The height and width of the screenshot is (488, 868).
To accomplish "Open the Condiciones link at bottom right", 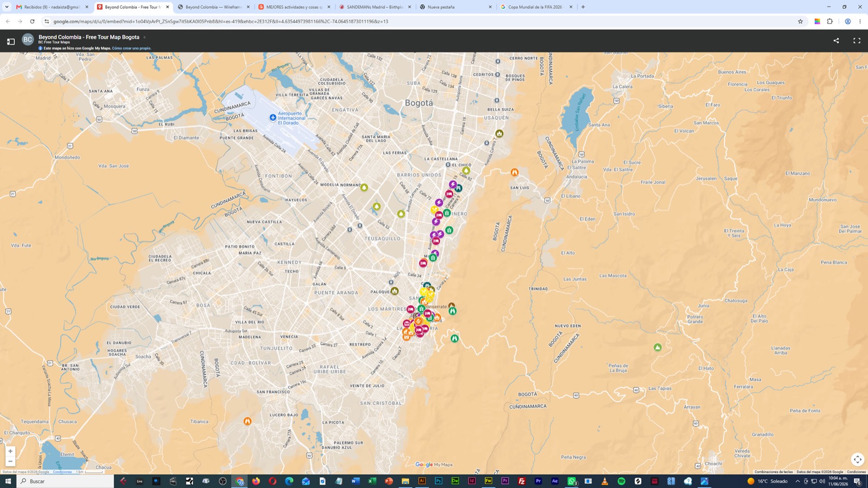I will [856, 472].
